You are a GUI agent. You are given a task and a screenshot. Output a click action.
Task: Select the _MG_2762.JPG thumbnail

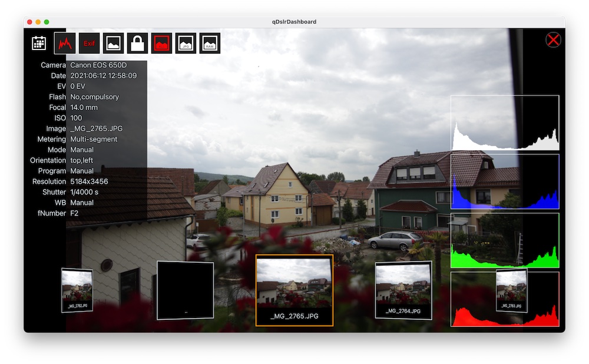tap(77, 290)
